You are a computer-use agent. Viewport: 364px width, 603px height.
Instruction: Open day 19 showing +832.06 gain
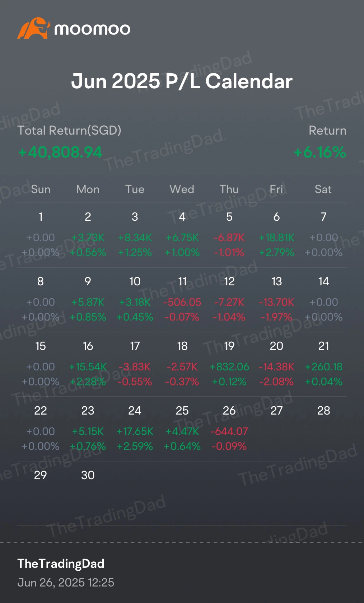coord(229,364)
